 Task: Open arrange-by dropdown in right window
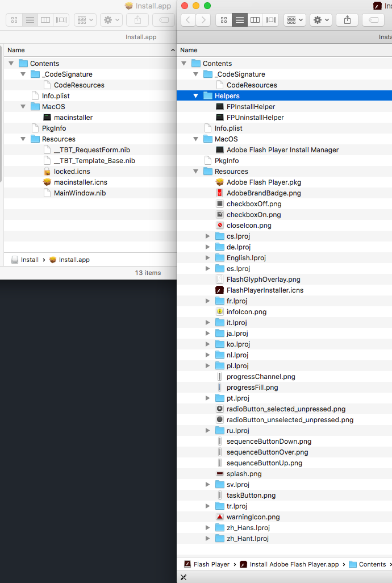[295, 20]
